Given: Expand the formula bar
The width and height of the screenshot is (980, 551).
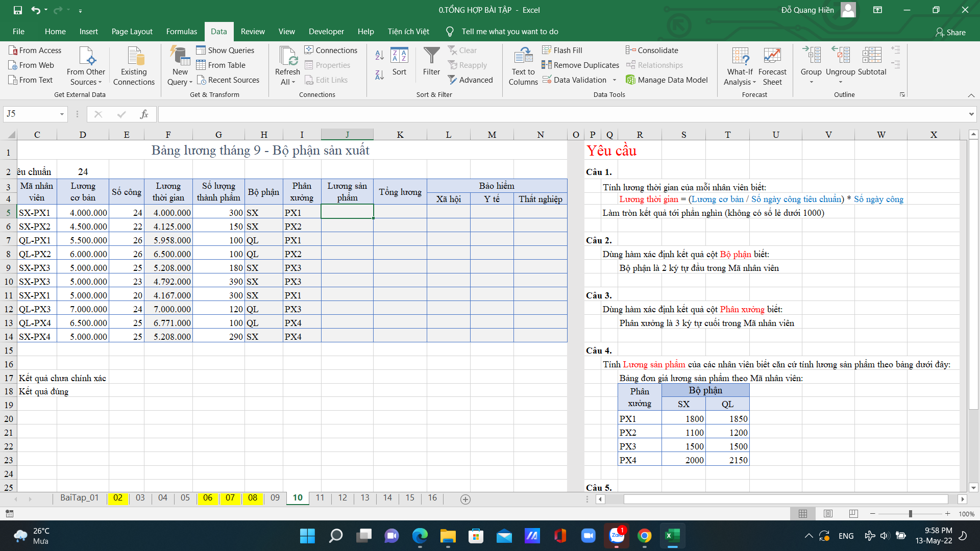Looking at the screenshot, I should (971, 114).
